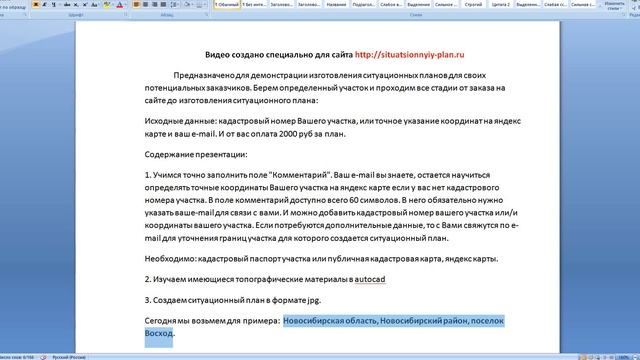Open the Line Spacing options
This screenshot has height=360, width=640.
coord(174,4)
